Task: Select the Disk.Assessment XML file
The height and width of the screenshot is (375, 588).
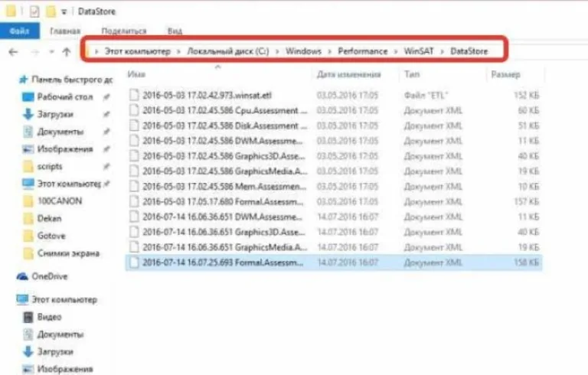Action: click(333, 126)
